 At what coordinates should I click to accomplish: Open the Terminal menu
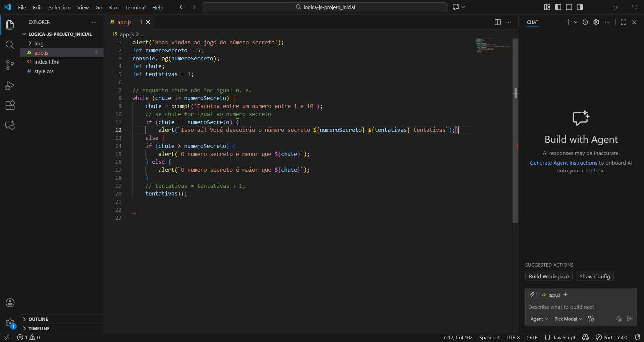[135, 7]
